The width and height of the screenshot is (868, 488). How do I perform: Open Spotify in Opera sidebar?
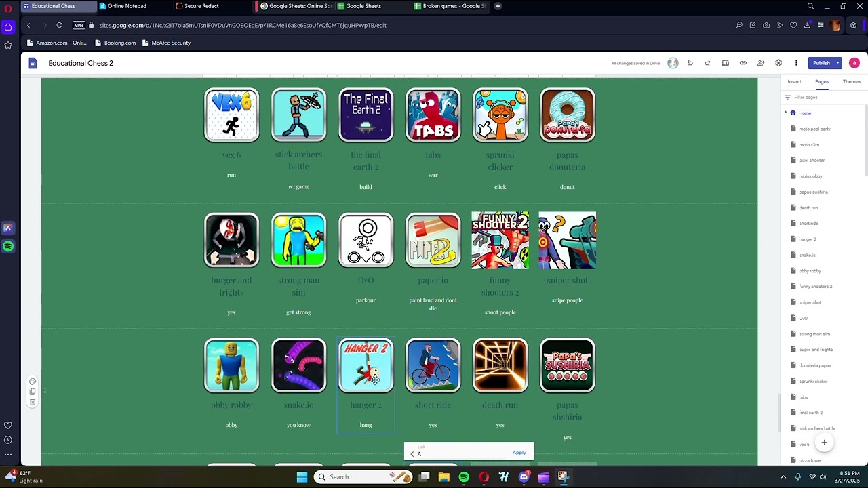pos(8,246)
